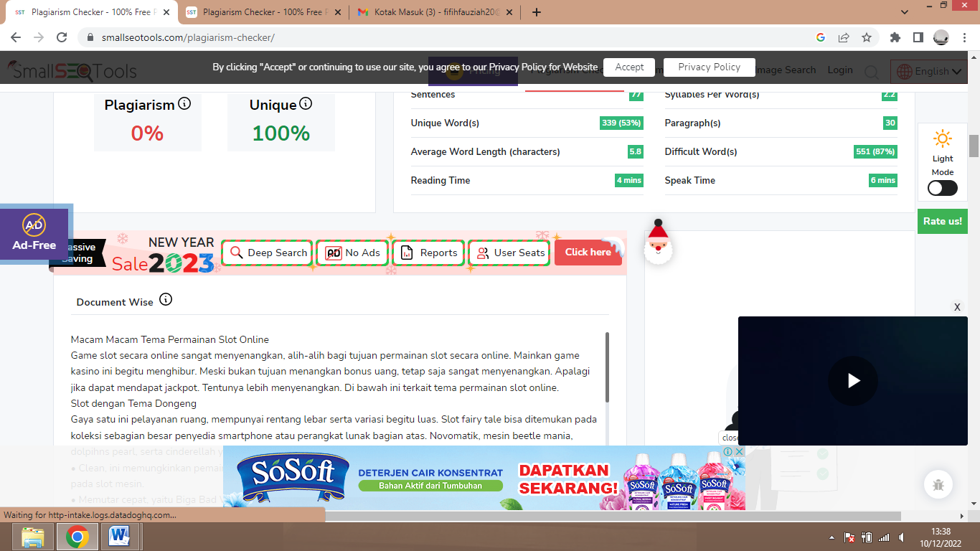The width and height of the screenshot is (980, 551).
Task: Switch to the second Plagiarism Checker tab
Action: click(262, 12)
